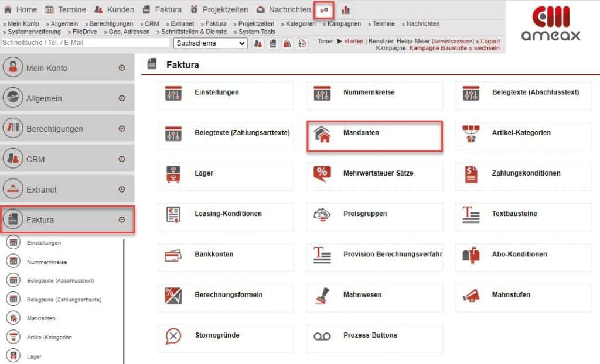Expand the Mein Konto sidebar section
The height and width of the screenshot is (364, 600).
(x=121, y=67)
